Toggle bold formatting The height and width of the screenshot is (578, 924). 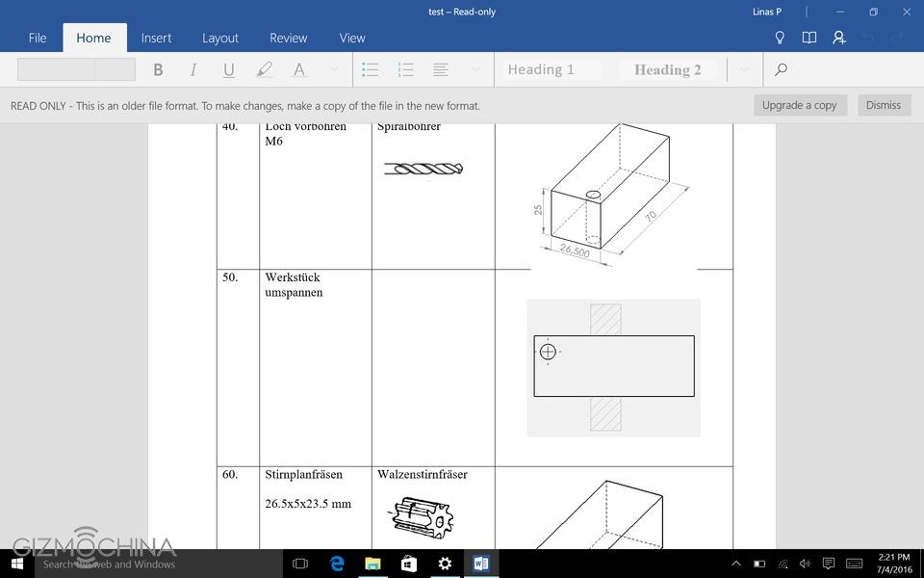[x=158, y=69]
